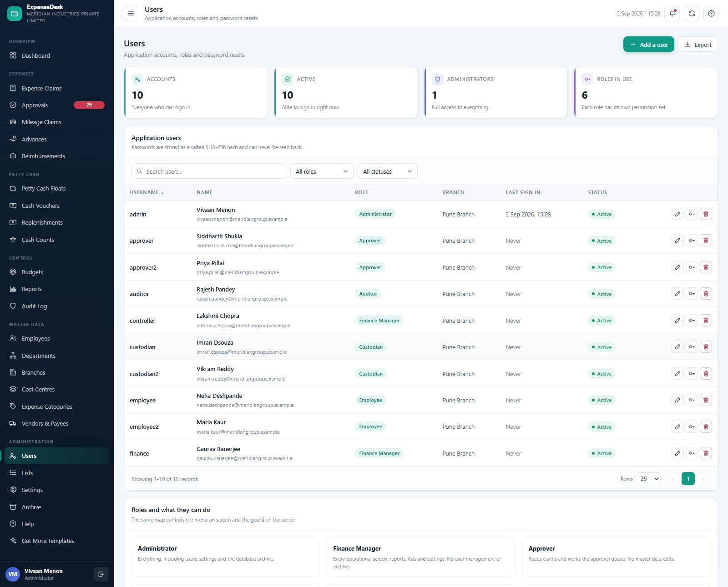Open the Approver role card
The image size is (728, 587).
tap(616, 557)
